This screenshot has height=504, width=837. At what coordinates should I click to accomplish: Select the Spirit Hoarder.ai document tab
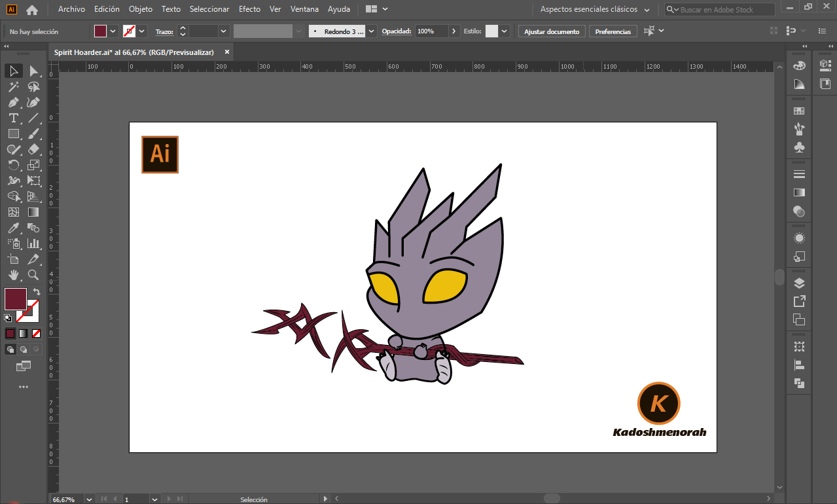tap(134, 52)
